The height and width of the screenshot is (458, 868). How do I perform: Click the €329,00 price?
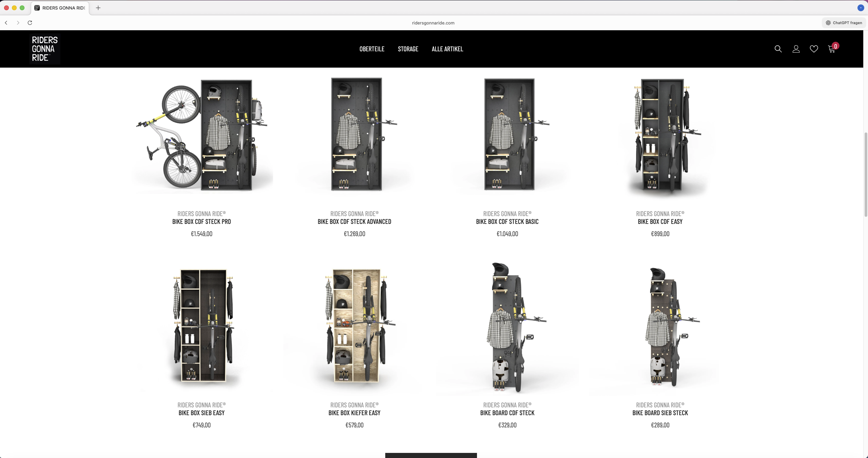tap(507, 425)
